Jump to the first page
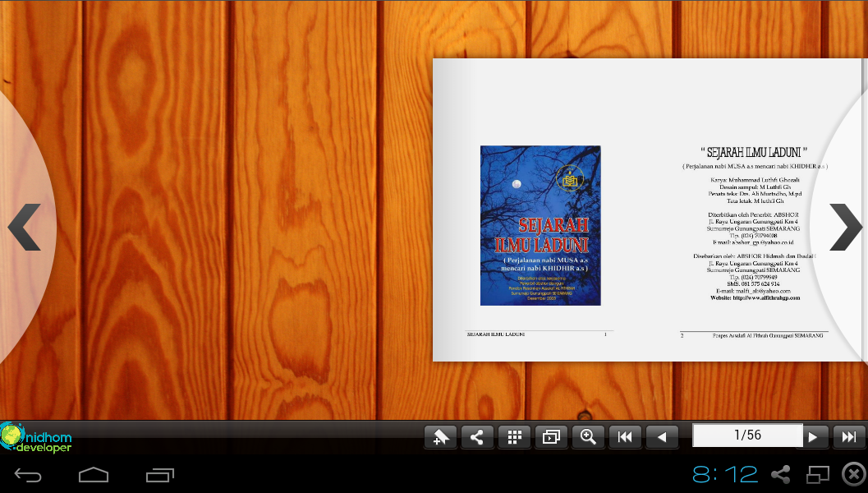The height and width of the screenshot is (493, 868). tap(625, 437)
